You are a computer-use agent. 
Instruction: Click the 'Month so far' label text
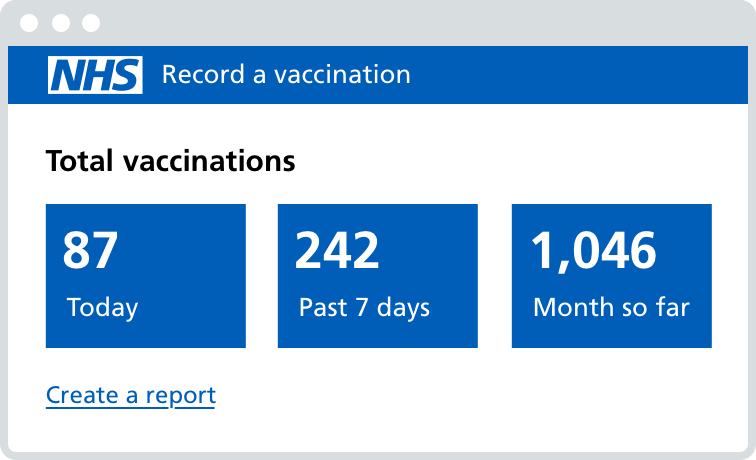611,307
